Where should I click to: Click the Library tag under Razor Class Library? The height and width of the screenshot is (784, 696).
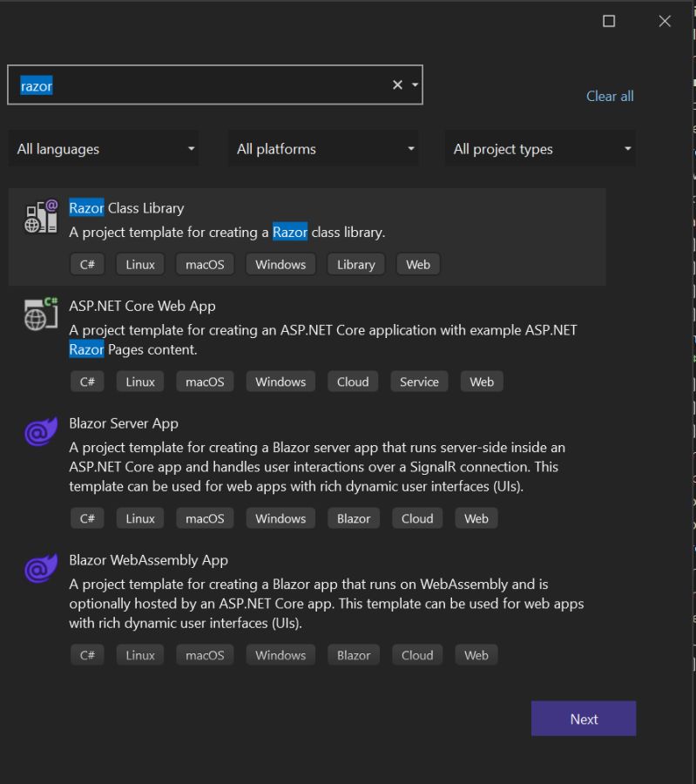(356, 265)
